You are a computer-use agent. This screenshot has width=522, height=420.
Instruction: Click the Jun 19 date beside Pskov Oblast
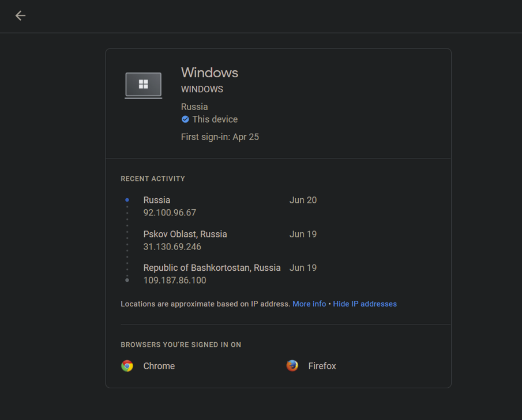(x=303, y=234)
